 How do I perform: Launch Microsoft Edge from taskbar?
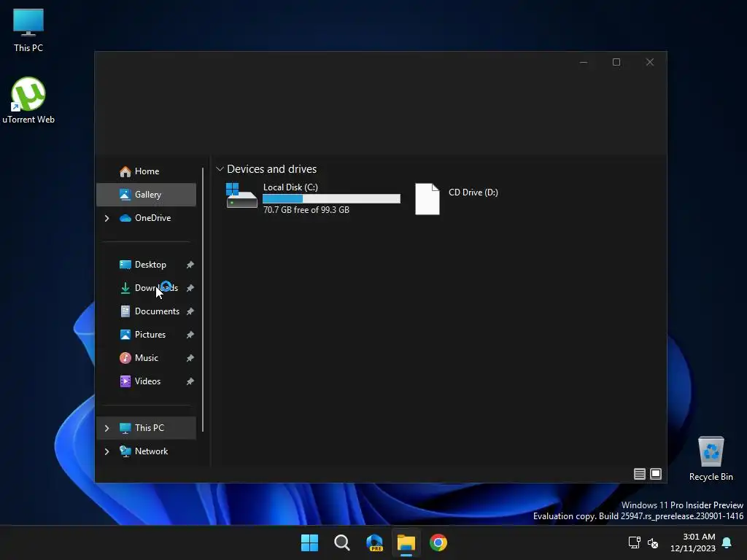point(374,542)
